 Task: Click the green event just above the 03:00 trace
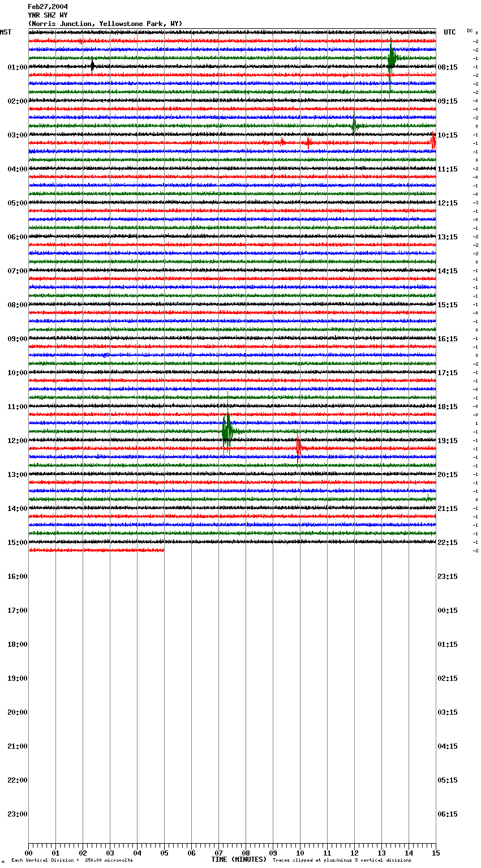click(354, 125)
